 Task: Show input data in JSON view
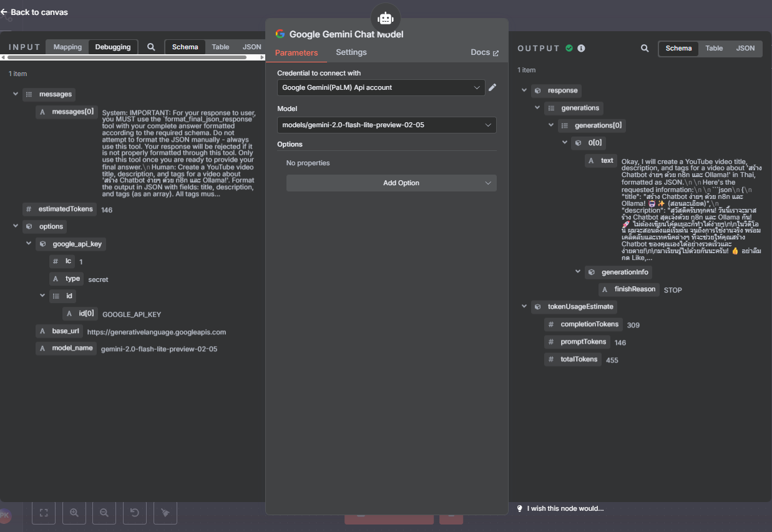click(252, 47)
